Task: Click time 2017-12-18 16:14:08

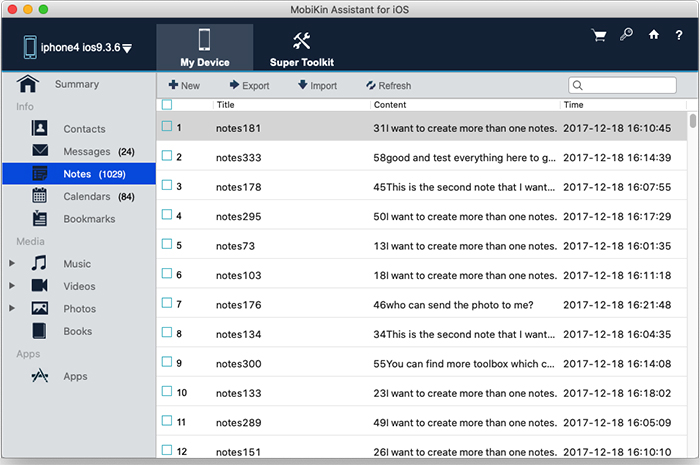Action: [x=617, y=364]
